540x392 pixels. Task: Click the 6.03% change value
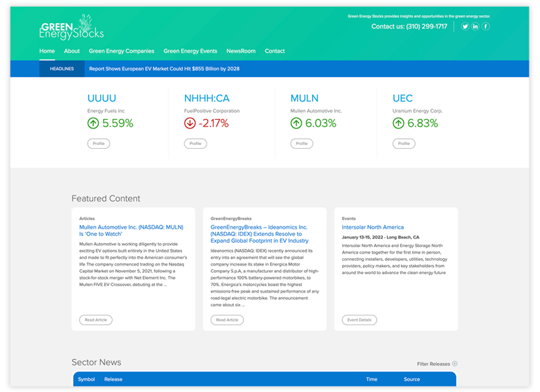(321, 123)
